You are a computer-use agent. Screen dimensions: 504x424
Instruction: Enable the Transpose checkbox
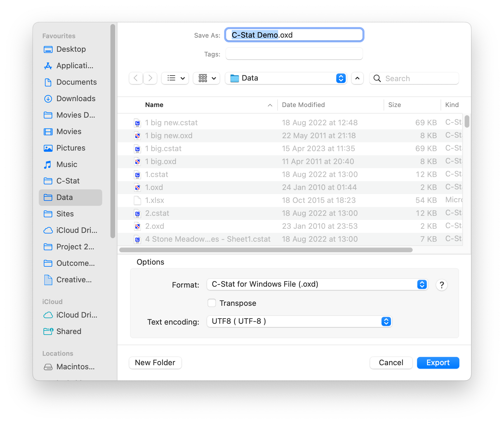(212, 303)
